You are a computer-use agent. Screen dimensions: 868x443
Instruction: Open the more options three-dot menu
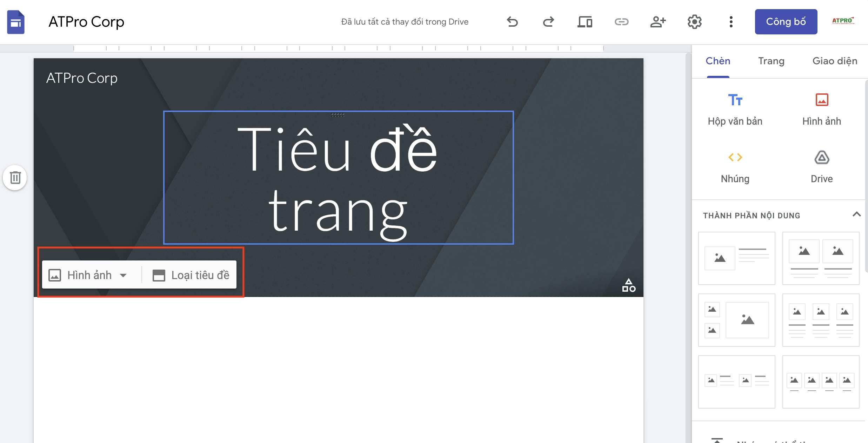click(x=731, y=22)
